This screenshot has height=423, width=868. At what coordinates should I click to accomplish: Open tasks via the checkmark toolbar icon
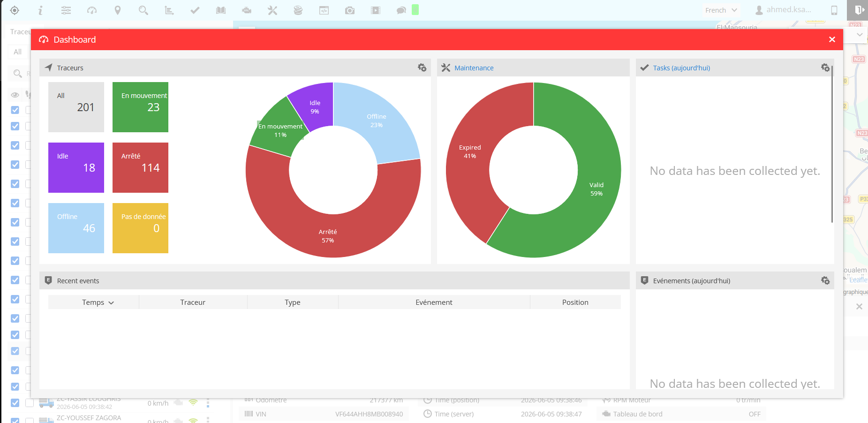pyautogui.click(x=195, y=10)
